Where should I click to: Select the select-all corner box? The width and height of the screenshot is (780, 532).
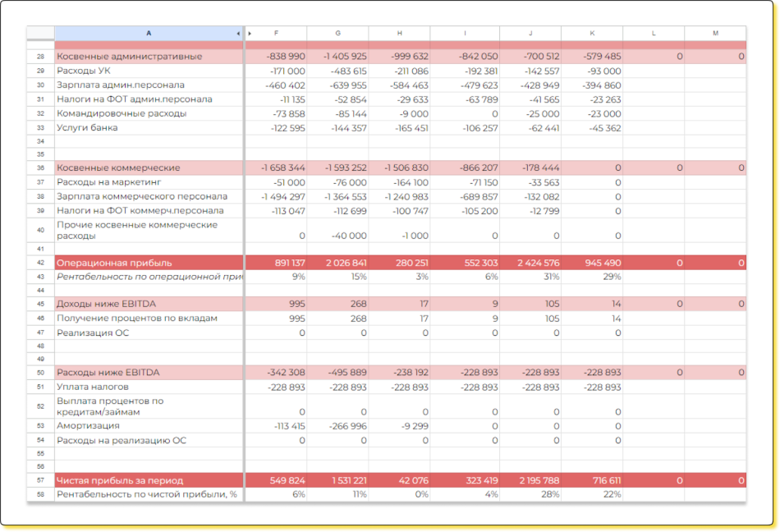pyautogui.click(x=40, y=34)
